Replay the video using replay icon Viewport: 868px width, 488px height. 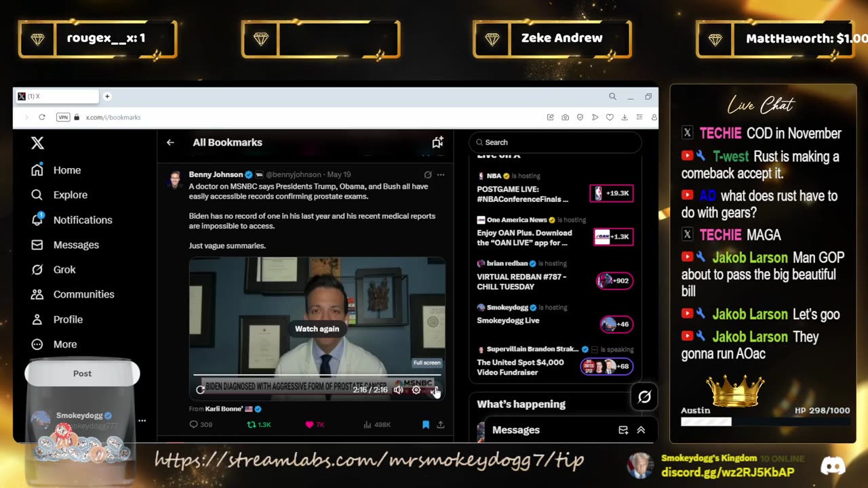pyautogui.click(x=200, y=390)
